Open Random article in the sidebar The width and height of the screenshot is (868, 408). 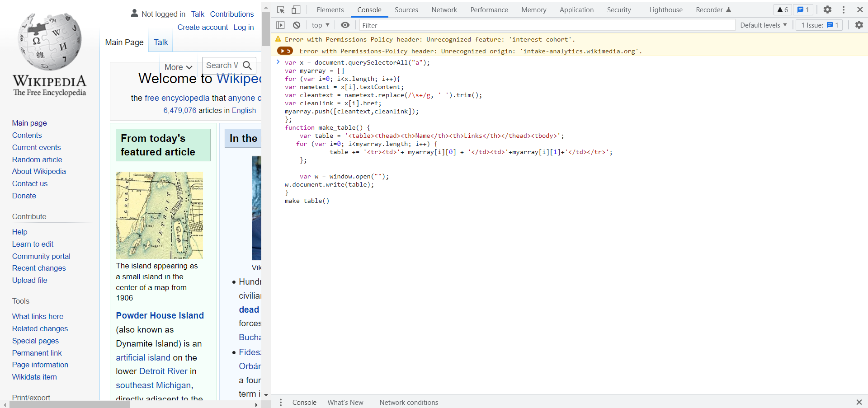(37, 159)
